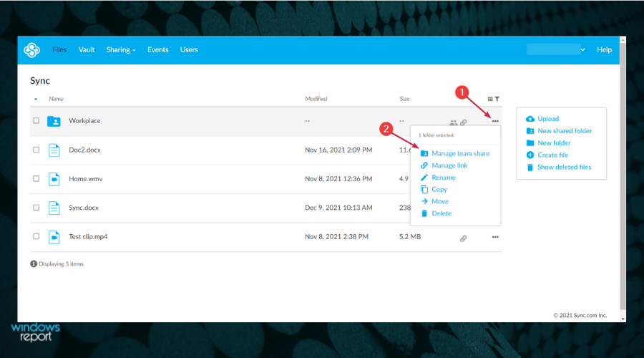Sort by the Name column header
This screenshot has width=644, height=358.
(57, 99)
